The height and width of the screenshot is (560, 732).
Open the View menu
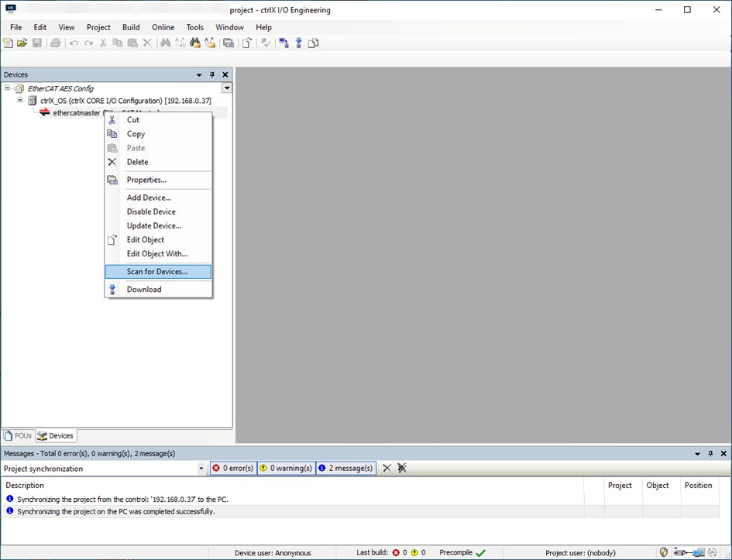tap(67, 27)
